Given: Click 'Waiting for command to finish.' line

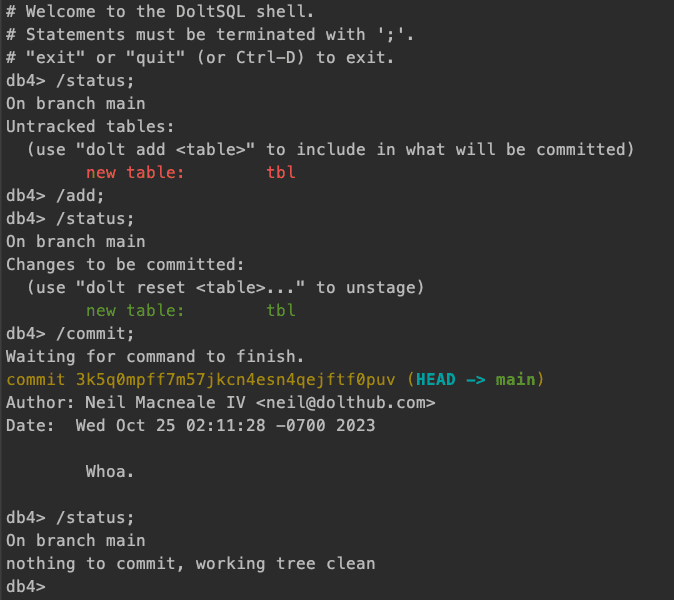Looking at the screenshot, I should [155, 356].
